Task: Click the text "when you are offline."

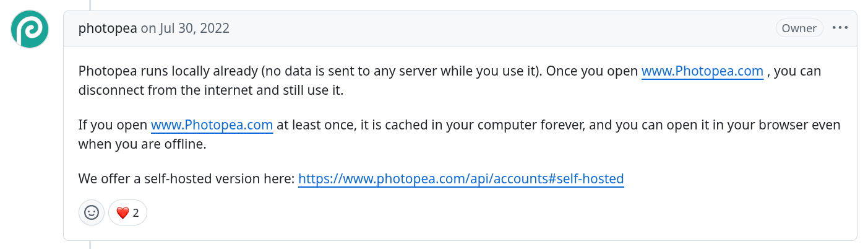Action: [x=142, y=144]
